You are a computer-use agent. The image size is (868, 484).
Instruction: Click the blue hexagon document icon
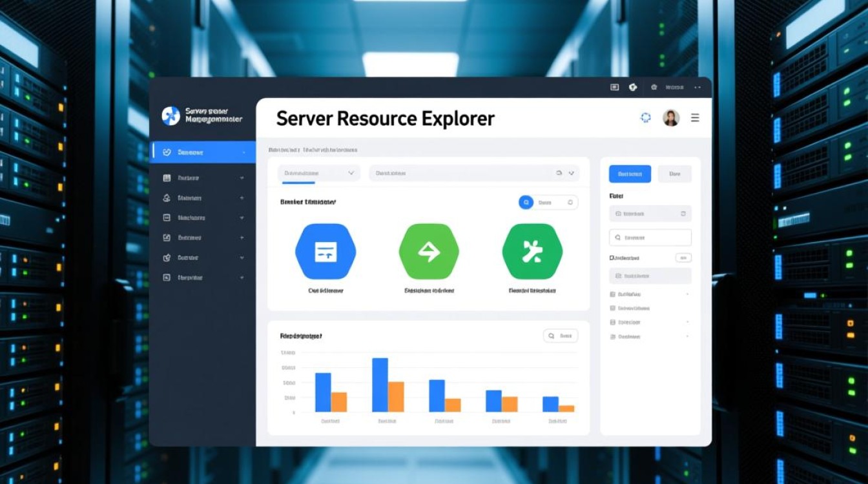click(x=325, y=252)
